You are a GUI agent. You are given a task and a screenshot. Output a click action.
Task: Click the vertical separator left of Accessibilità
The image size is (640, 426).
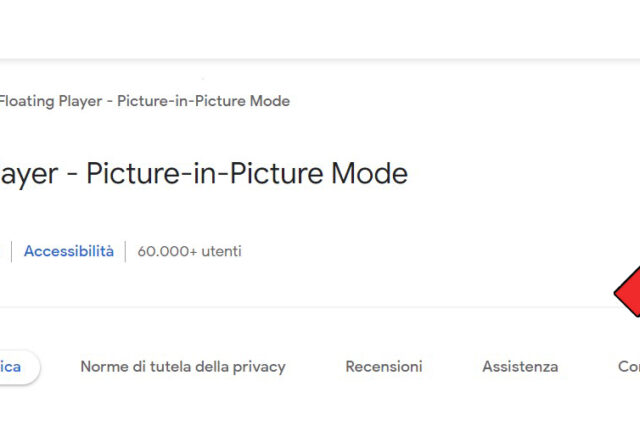point(11,251)
